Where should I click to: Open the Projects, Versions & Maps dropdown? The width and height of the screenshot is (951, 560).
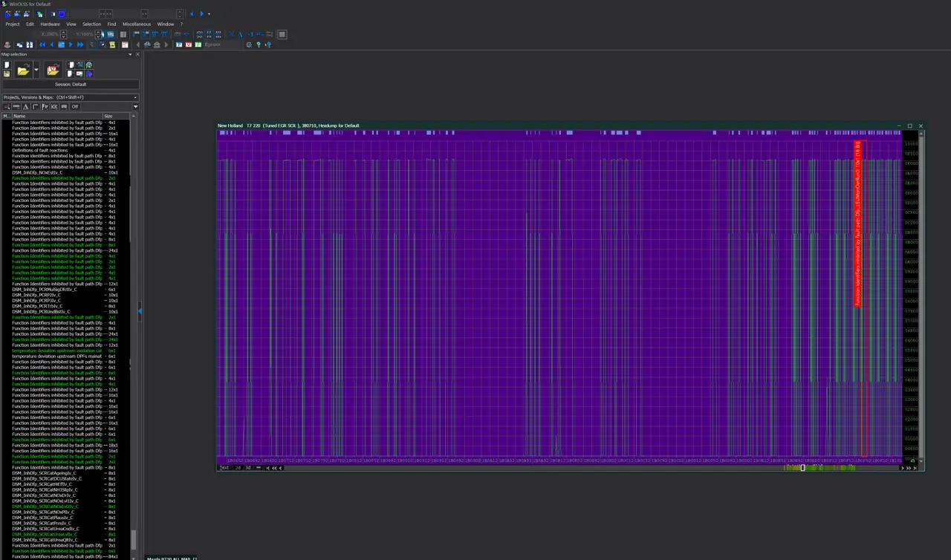pyautogui.click(x=70, y=97)
